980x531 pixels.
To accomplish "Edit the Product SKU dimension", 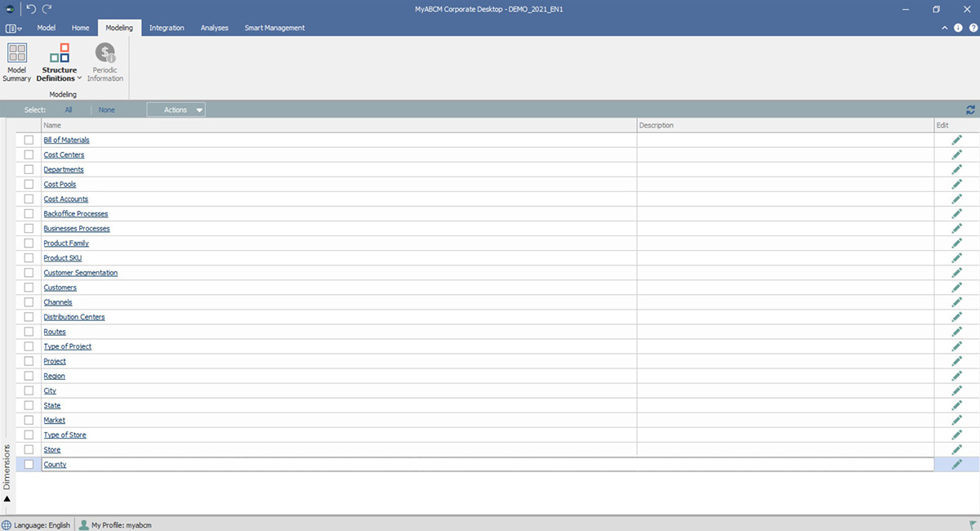I will coord(956,257).
